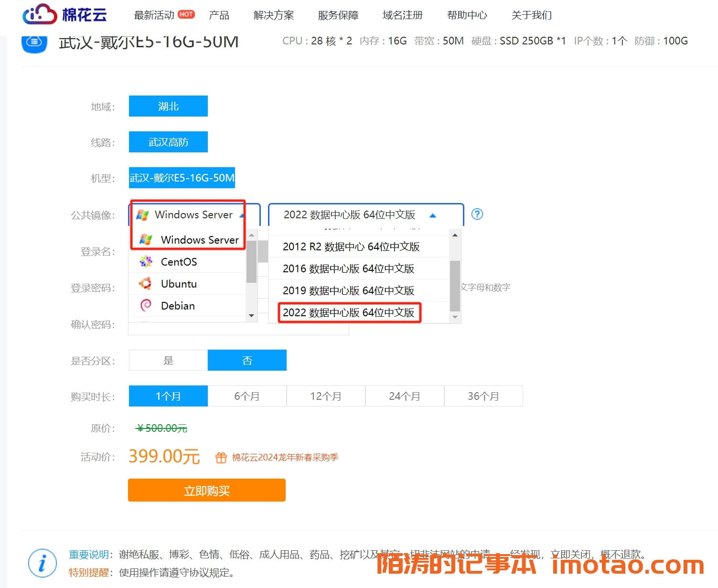Select 12个月 purchase duration

pos(326,396)
